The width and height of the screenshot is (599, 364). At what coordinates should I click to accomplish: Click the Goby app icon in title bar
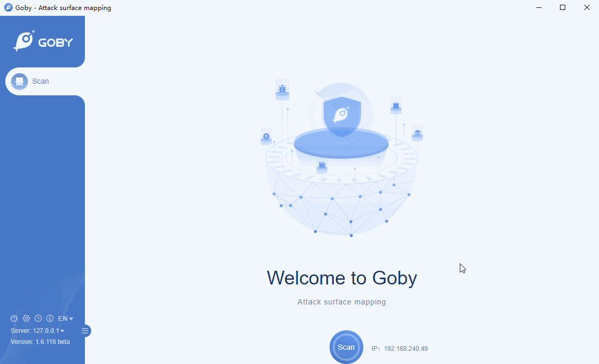pyautogui.click(x=8, y=7)
